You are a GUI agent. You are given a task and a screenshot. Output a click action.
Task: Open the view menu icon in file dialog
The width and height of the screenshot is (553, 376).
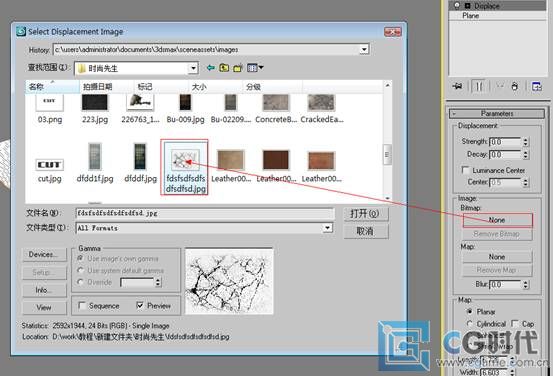[255, 67]
